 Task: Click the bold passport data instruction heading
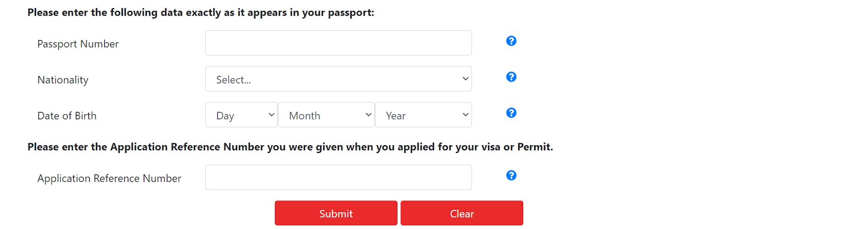[x=200, y=12]
